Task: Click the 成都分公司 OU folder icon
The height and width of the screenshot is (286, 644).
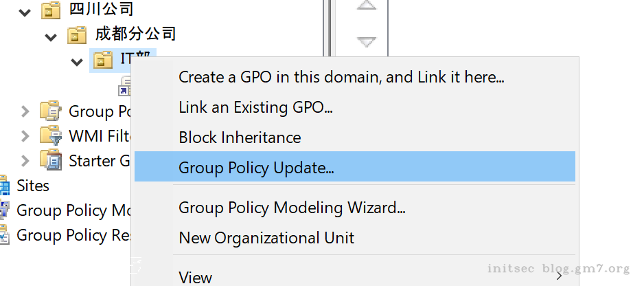Action: (x=76, y=34)
